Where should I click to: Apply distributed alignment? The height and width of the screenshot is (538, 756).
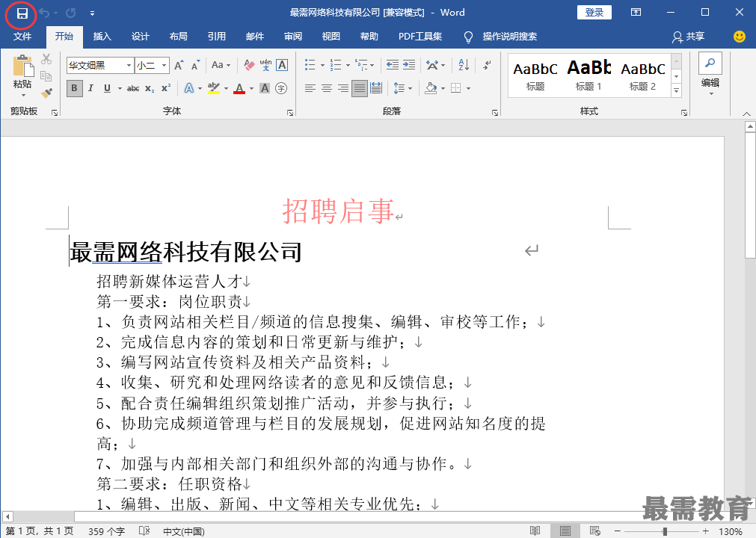pos(376,88)
